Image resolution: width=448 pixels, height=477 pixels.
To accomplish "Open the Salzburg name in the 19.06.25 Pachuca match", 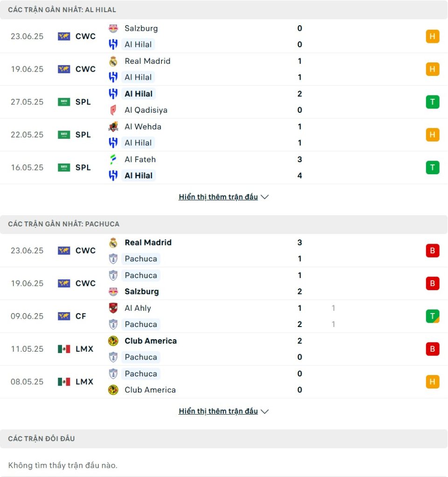I will (x=142, y=292).
